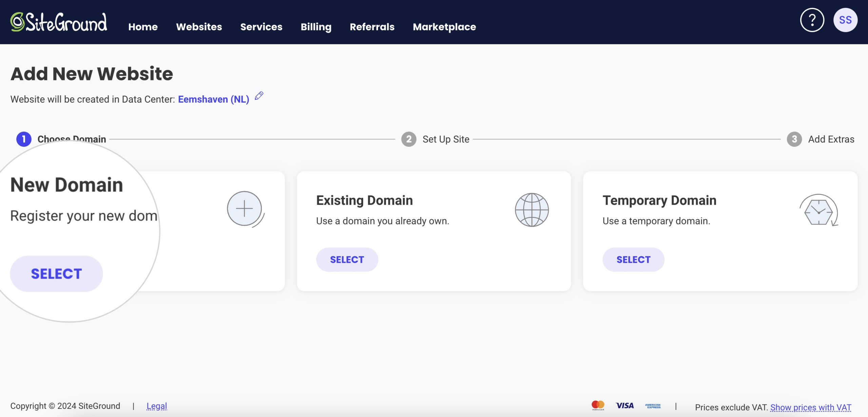
Task: Select the New Domain option
Action: point(55,274)
